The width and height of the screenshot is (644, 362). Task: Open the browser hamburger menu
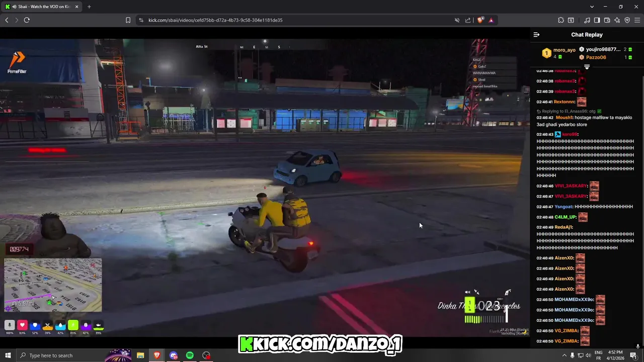[x=637, y=20]
